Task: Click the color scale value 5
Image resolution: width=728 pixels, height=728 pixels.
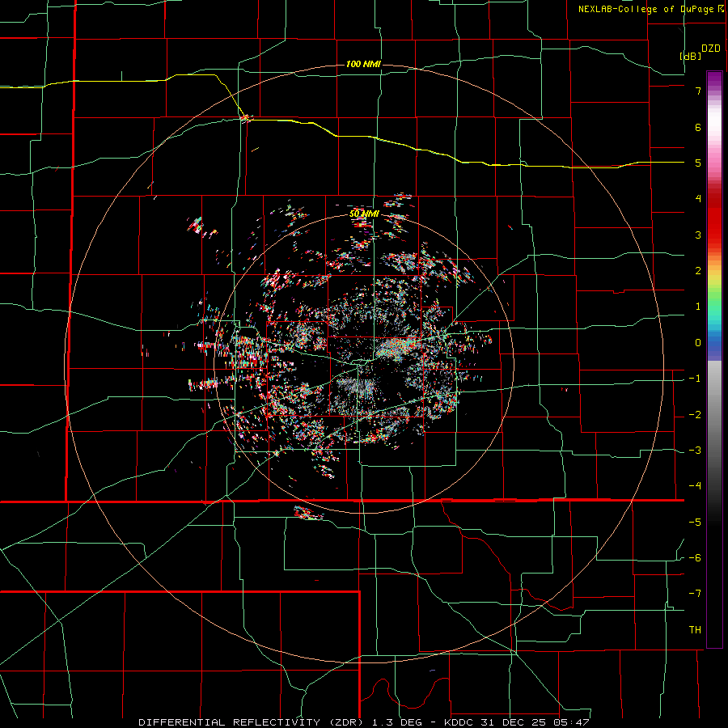Action: pos(698,163)
